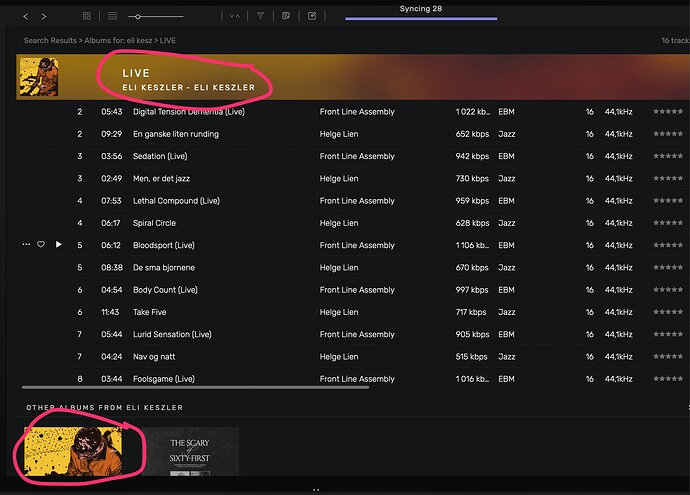Viewport: 690px width, 495px height.
Task: Play the Bloodsport (Live) track
Action: [59, 244]
